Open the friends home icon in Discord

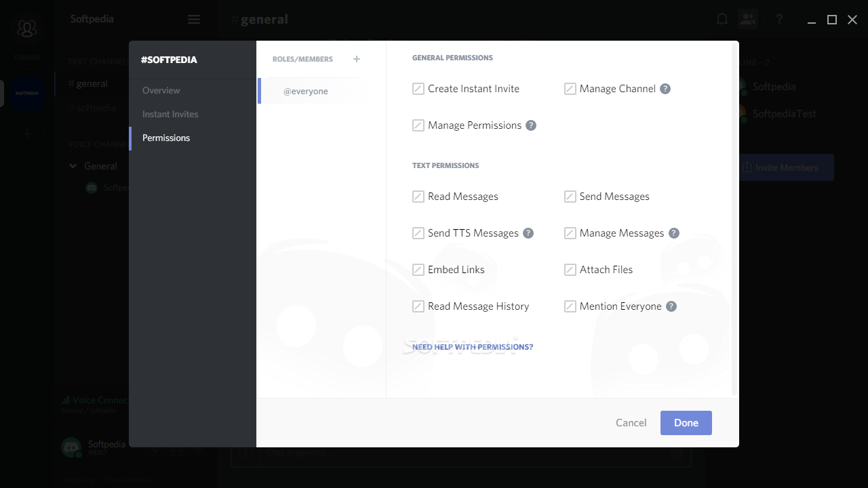(x=27, y=28)
